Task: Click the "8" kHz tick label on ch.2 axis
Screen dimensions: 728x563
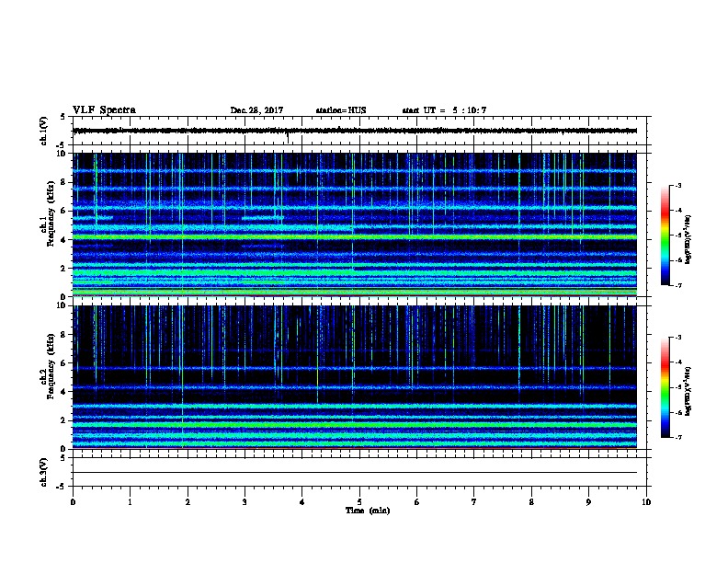Action: 64,335
